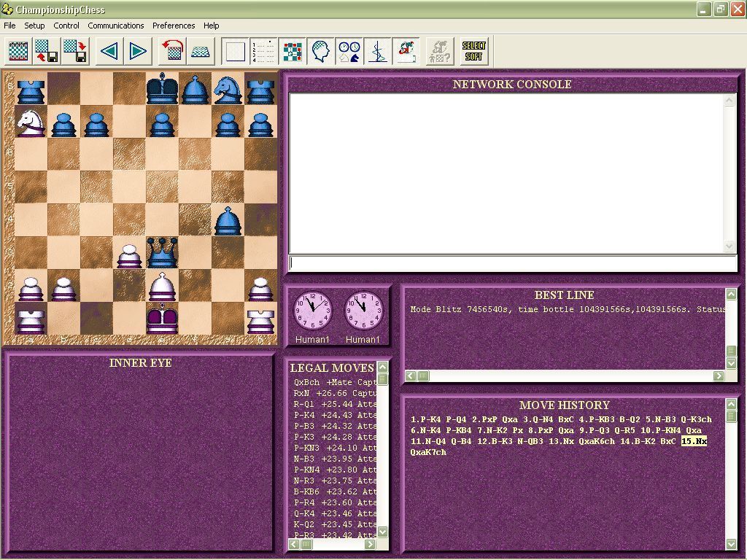This screenshot has width=747, height=560.
Task: Click the Network Console input field
Action: click(x=511, y=263)
